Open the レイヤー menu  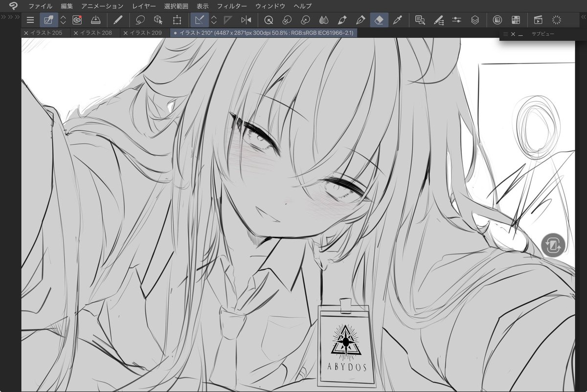(144, 6)
